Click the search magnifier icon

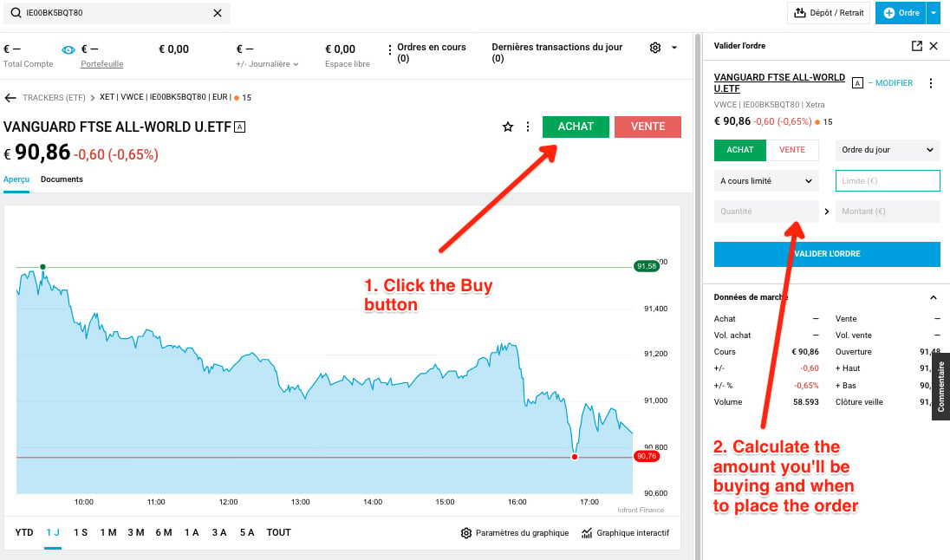click(x=16, y=13)
